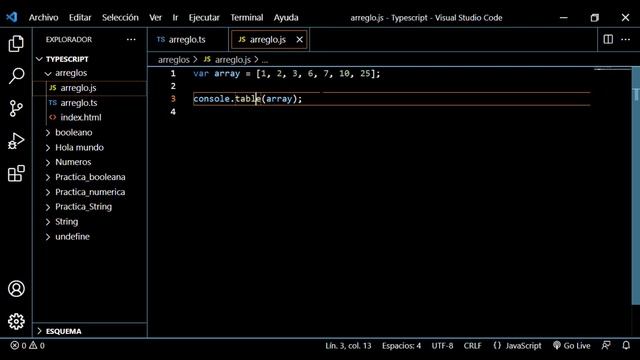
Task: Open the Ir menu
Action: pyautogui.click(x=175, y=18)
